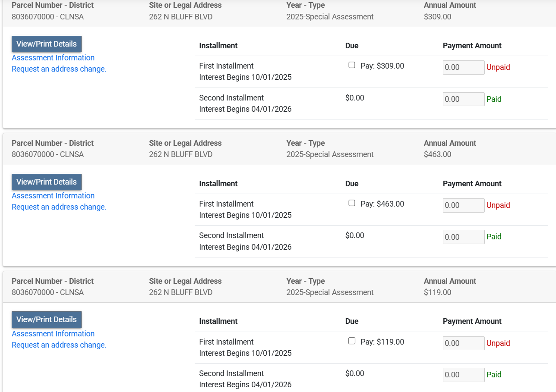Click the $463.00 annual amount value

pyautogui.click(x=437, y=154)
